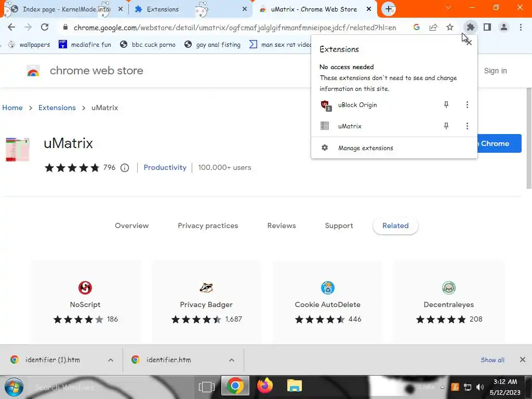
Task: Open the Chrome profile avatar
Action: [x=504, y=27]
